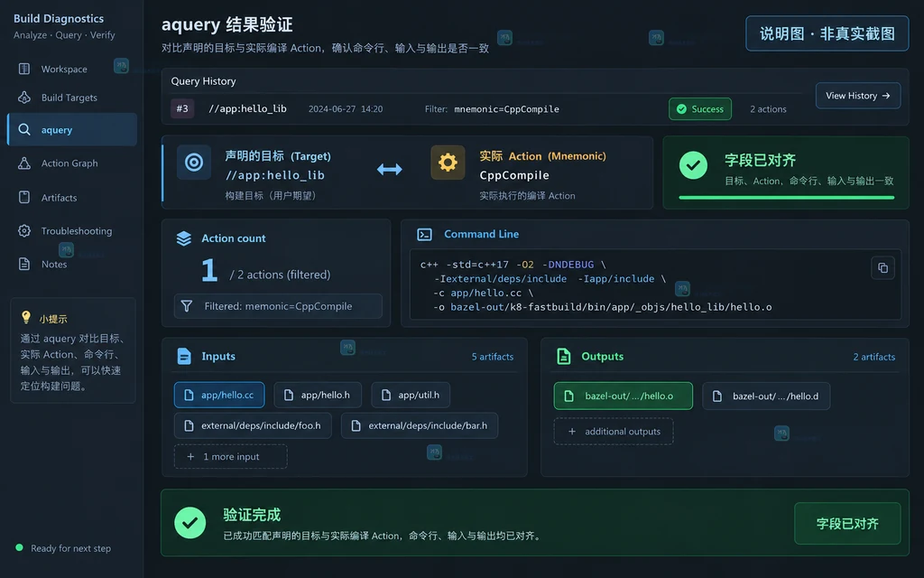
Task: Click the Action gear icon
Action: pyautogui.click(x=448, y=163)
